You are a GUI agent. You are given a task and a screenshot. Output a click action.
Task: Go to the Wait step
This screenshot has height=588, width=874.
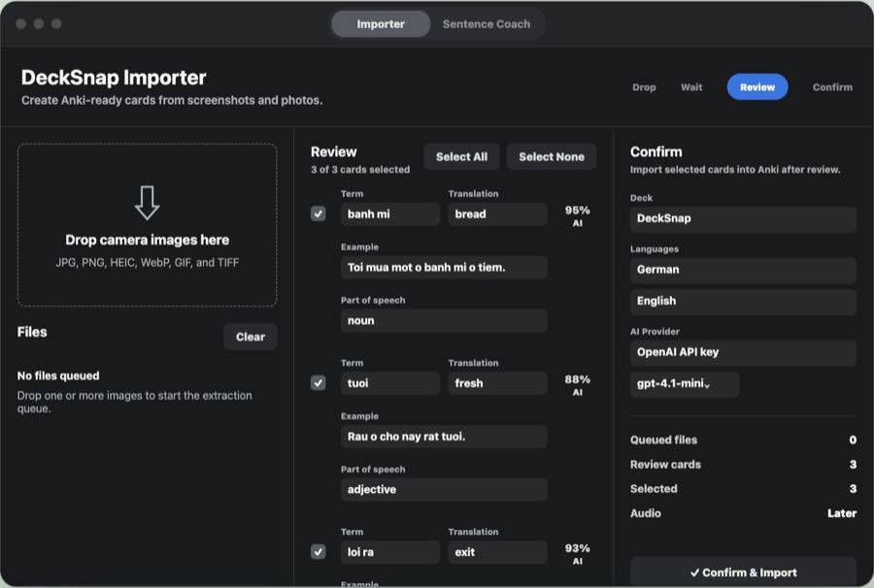691,87
